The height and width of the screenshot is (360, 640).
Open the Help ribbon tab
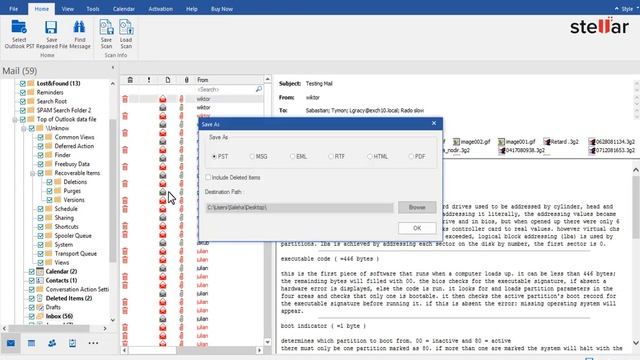tap(191, 9)
